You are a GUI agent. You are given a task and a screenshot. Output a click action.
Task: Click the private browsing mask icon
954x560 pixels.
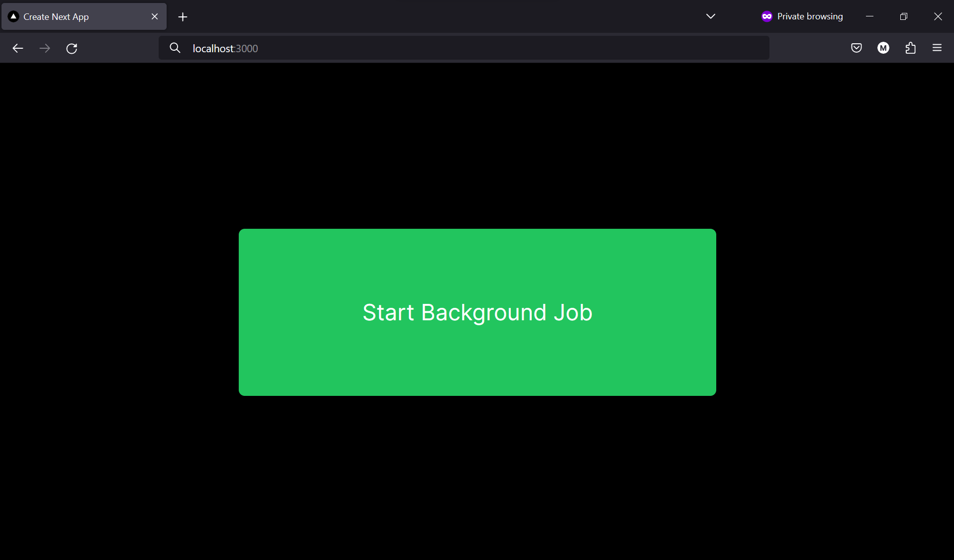pyautogui.click(x=766, y=16)
